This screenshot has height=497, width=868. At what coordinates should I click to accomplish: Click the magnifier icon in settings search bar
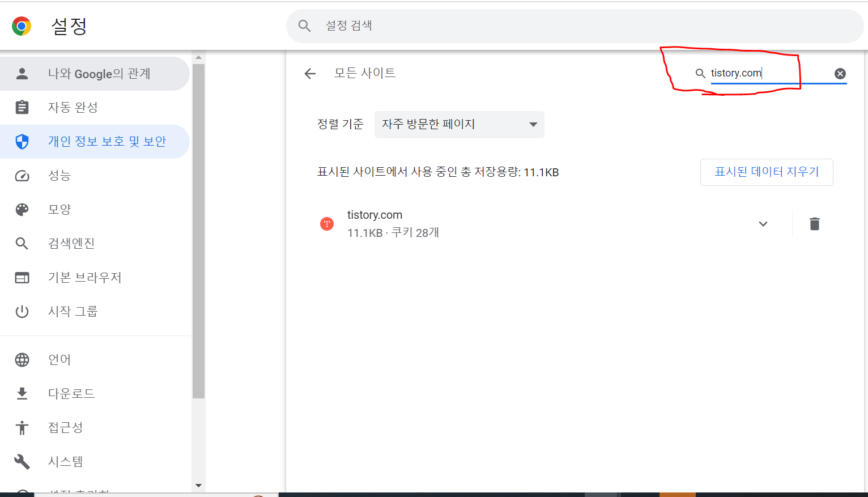(305, 26)
